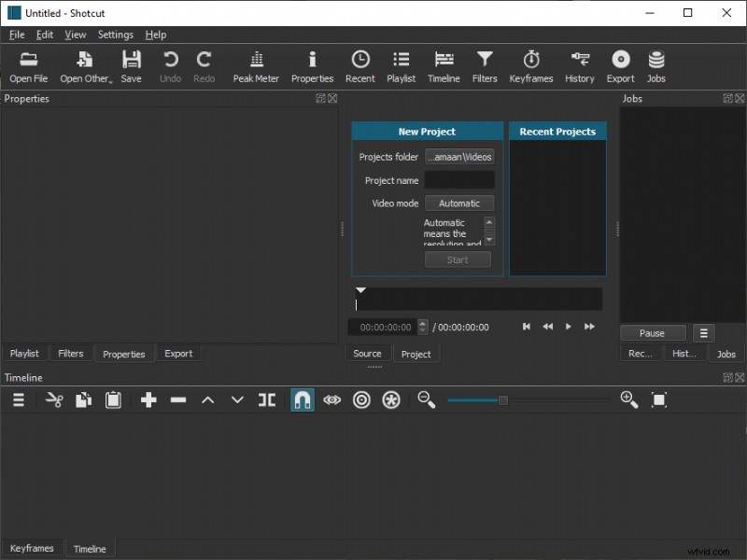Image resolution: width=747 pixels, height=560 pixels.
Task: Open the Settings menu
Action: 115,35
